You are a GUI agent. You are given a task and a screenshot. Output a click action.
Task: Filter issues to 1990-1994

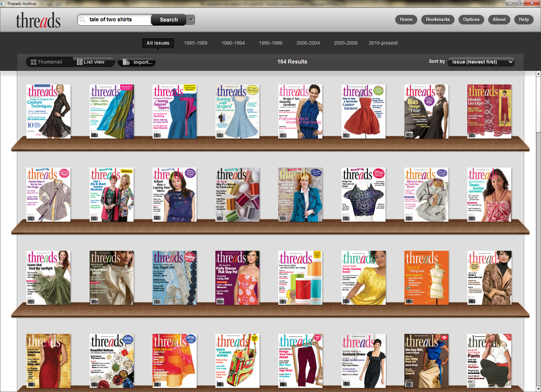(233, 43)
